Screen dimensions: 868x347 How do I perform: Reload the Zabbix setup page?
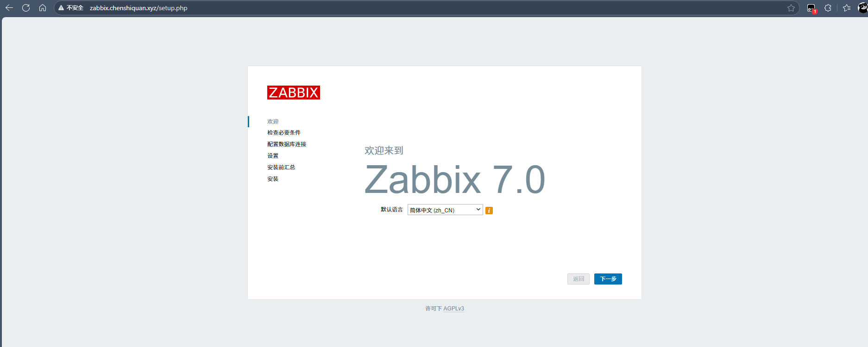pyautogui.click(x=26, y=8)
